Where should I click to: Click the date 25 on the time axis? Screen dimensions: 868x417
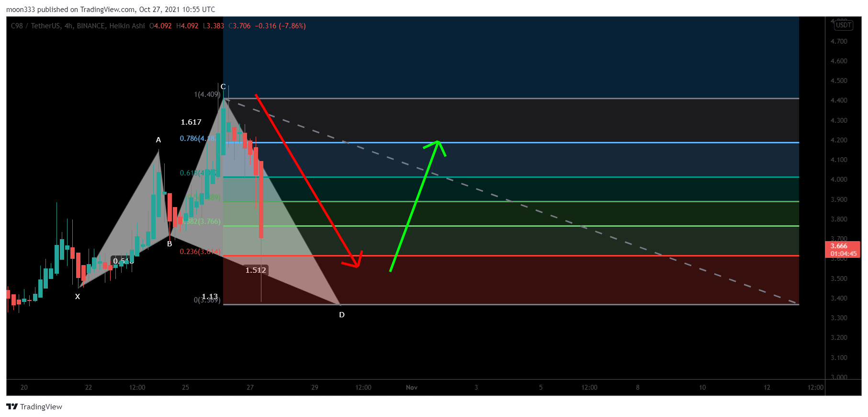185,387
